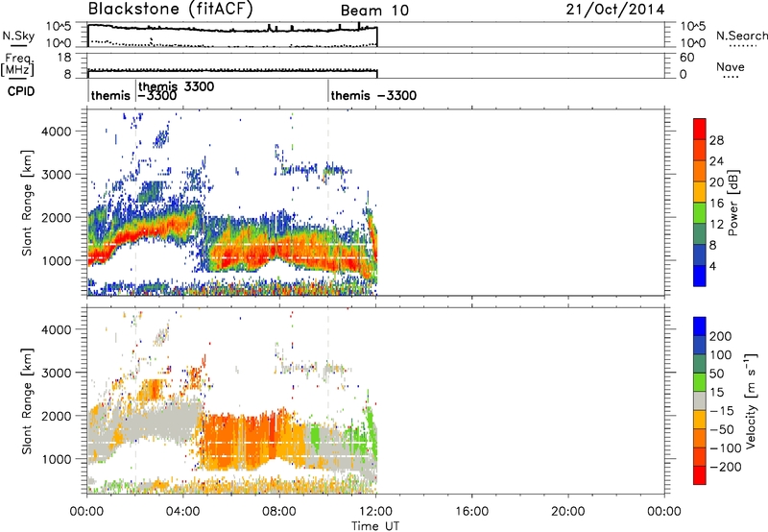Click the "-200" velocity colorbar value
The image size is (768, 532).
(x=726, y=467)
